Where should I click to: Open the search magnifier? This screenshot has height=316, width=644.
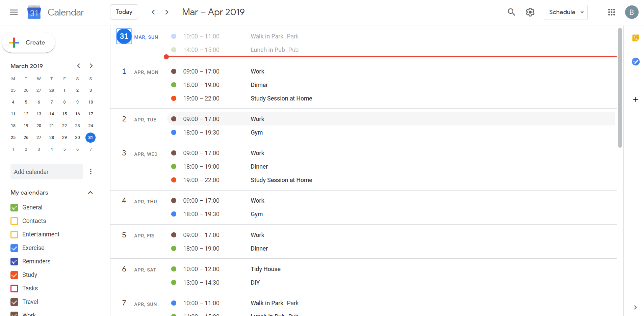pyautogui.click(x=511, y=12)
